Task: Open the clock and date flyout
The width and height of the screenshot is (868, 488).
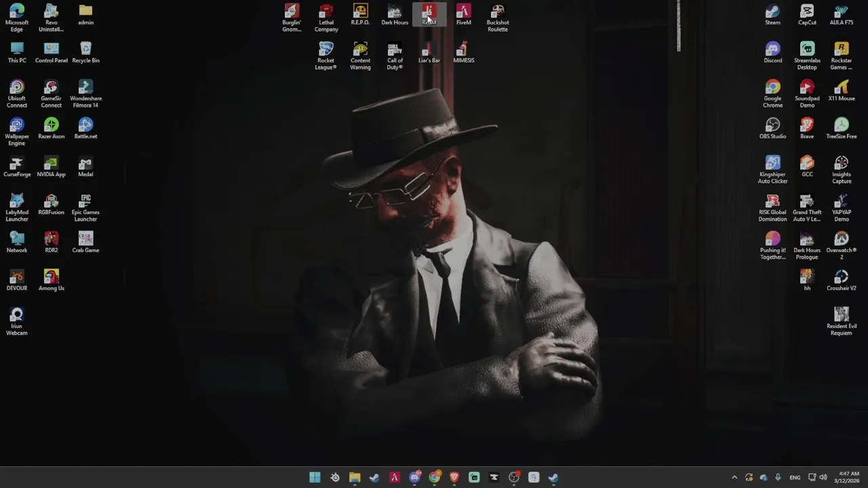Action: click(848, 477)
